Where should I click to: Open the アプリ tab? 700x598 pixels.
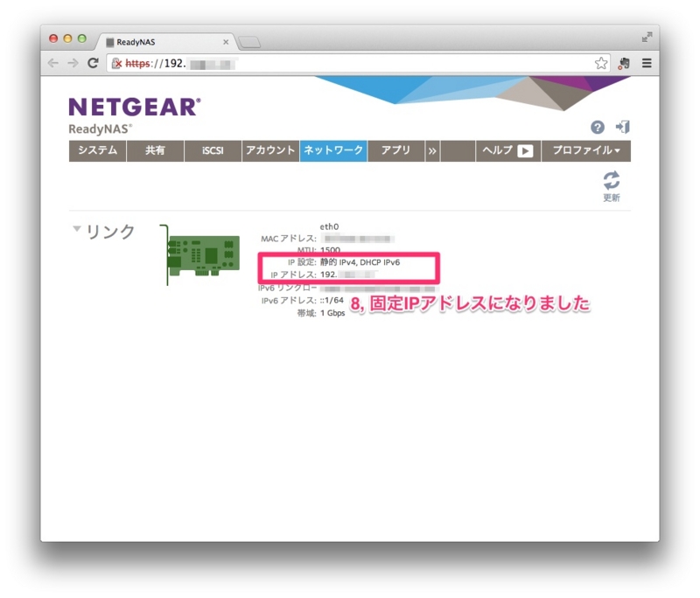[396, 150]
